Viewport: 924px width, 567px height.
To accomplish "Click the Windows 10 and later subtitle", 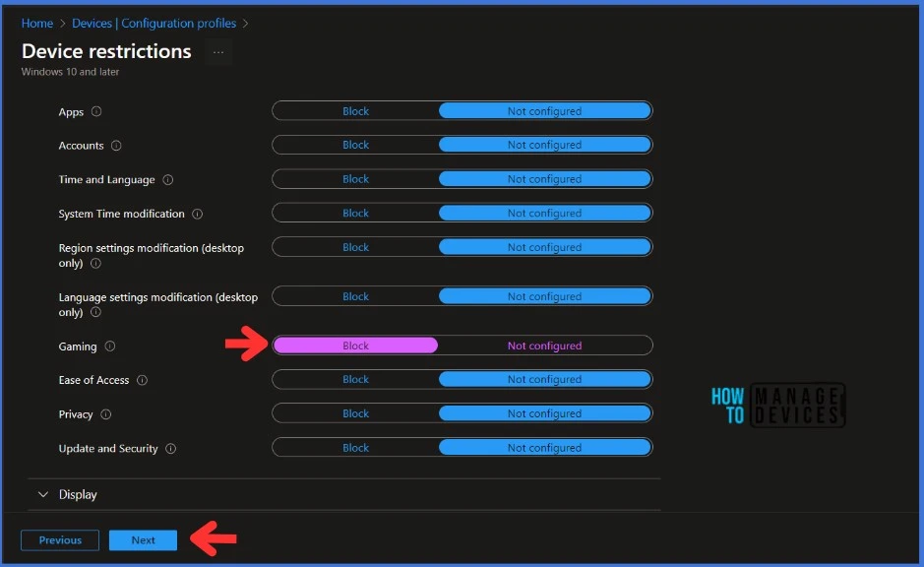I will point(70,72).
